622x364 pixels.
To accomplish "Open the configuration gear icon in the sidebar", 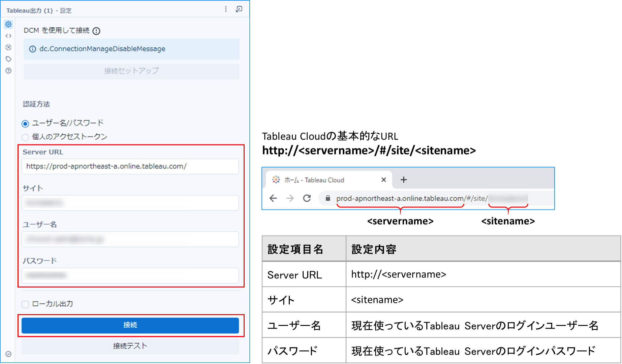I will pos(8,24).
